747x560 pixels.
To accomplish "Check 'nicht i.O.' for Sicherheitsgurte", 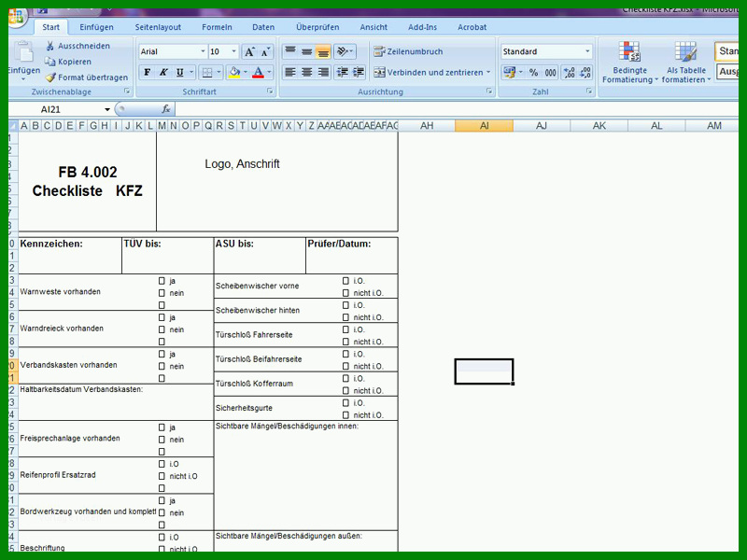I will coord(345,414).
